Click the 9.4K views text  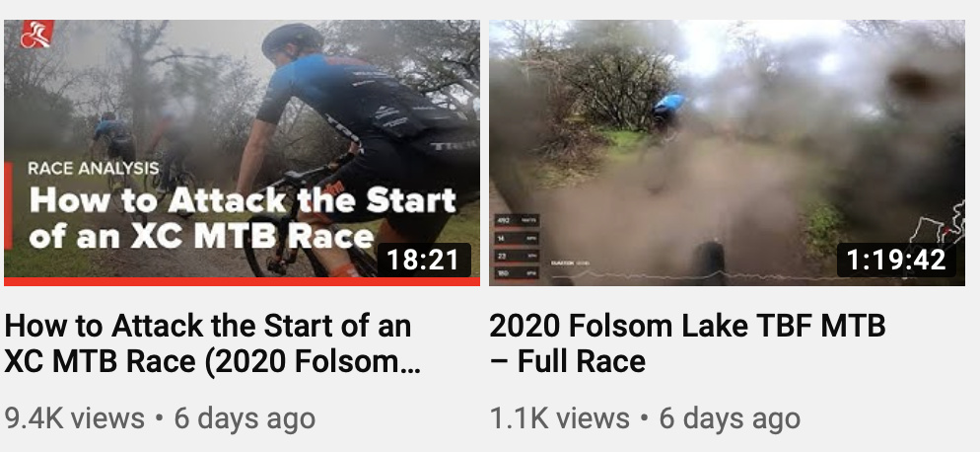click(x=74, y=418)
